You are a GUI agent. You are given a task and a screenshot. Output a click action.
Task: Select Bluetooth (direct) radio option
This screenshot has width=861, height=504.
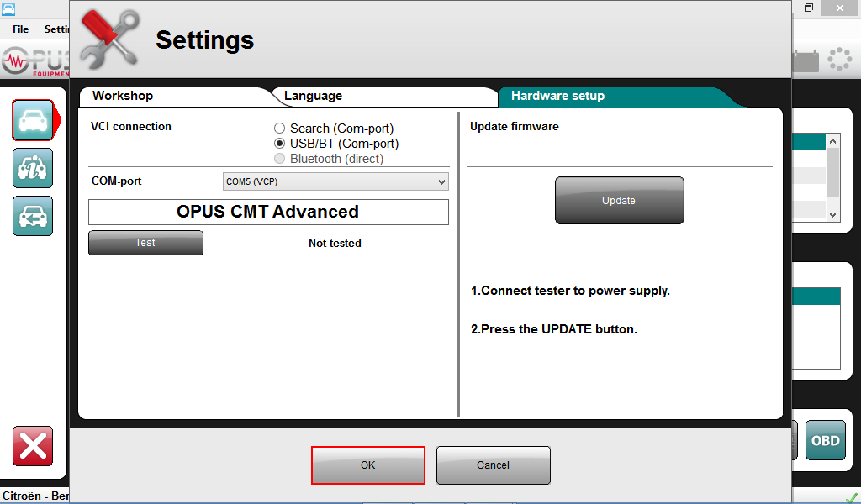point(279,159)
